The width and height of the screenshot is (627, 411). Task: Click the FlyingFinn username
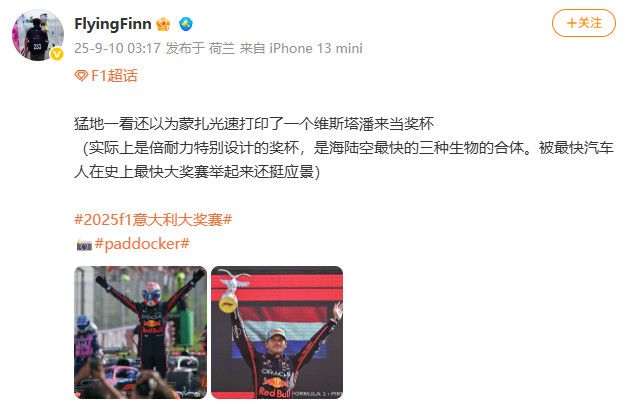pos(113,24)
